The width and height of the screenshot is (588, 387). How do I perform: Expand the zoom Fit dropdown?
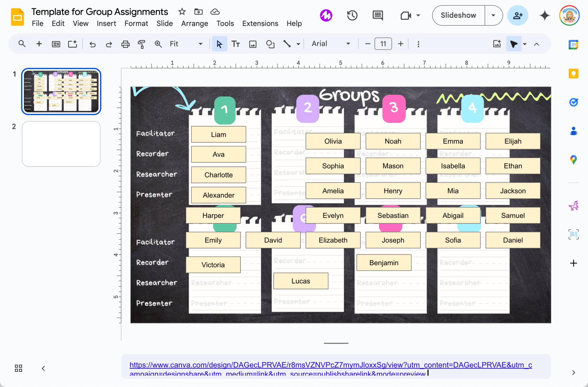coord(200,44)
